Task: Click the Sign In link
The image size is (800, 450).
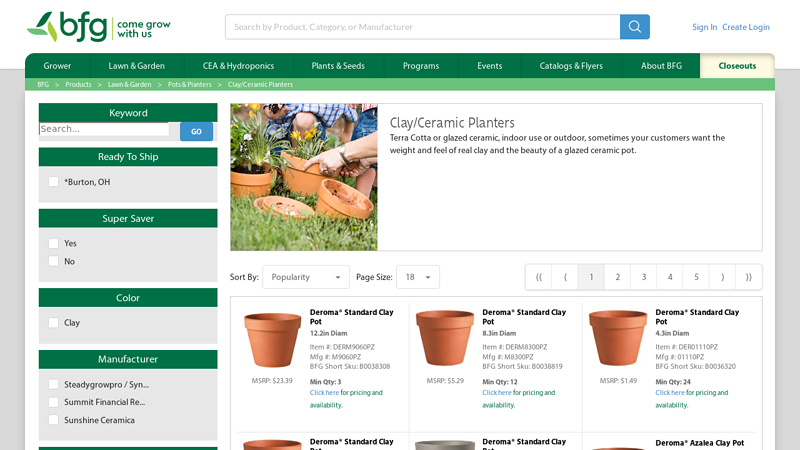Action: [705, 27]
